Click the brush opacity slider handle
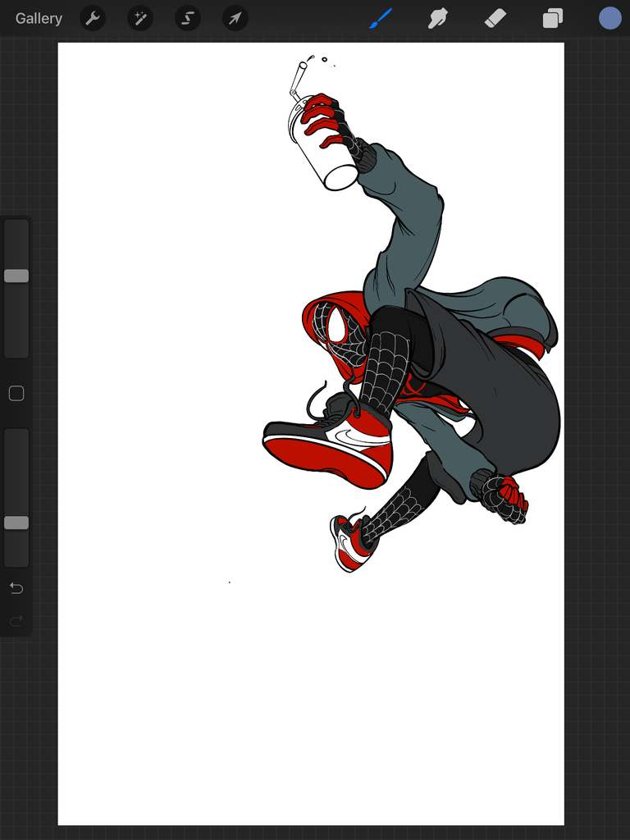Viewport: 630px width, 840px height. [16, 523]
